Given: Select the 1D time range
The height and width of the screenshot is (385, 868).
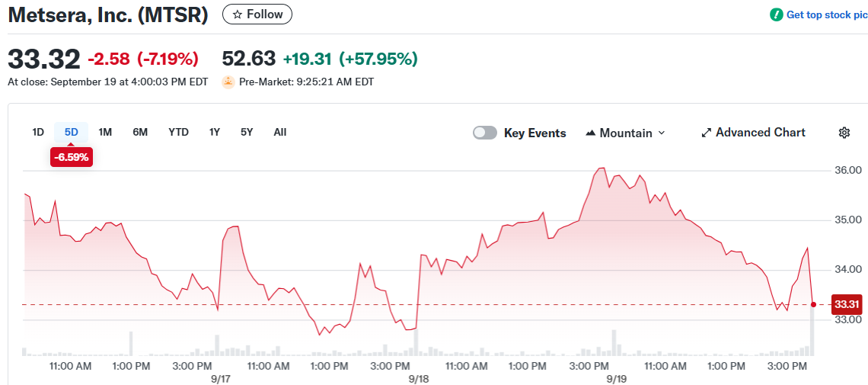Looking at the screenshot, I should point(37,133).
